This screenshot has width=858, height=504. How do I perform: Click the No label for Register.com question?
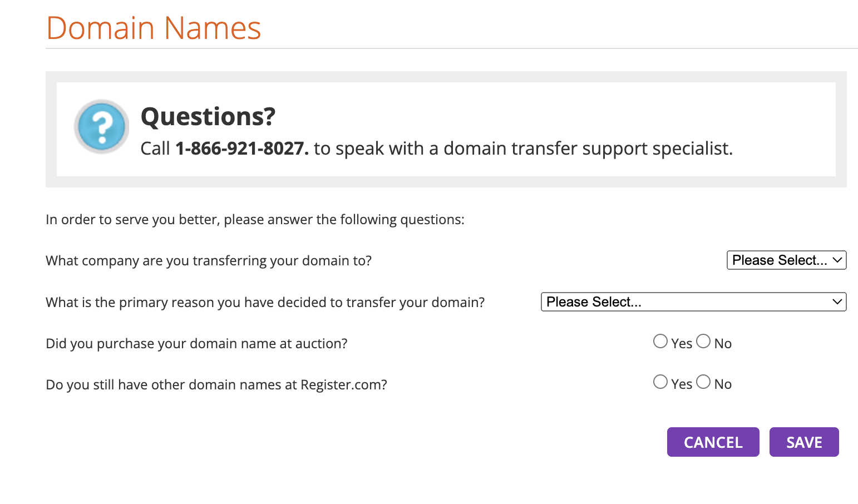[x=723, y=384]
